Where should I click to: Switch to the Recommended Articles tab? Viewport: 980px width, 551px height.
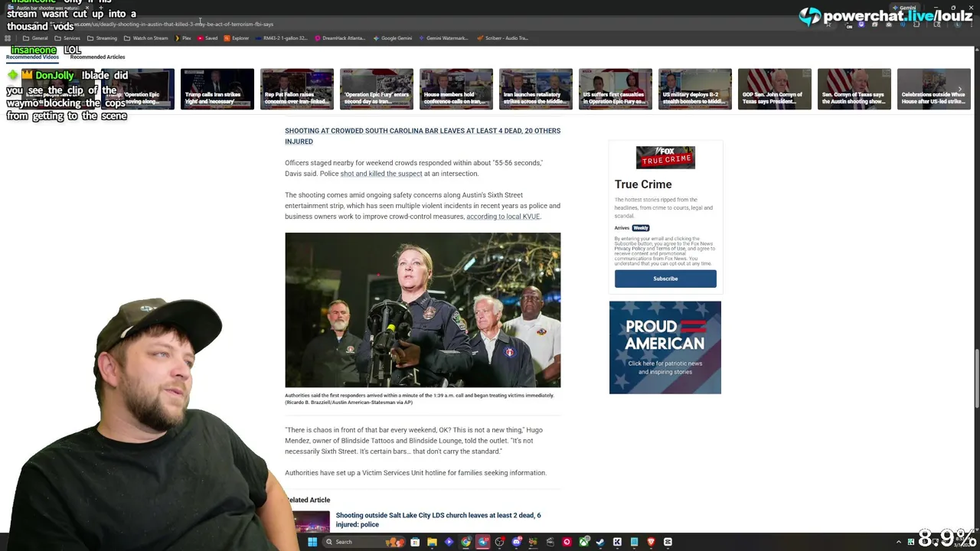click(97, 57)
